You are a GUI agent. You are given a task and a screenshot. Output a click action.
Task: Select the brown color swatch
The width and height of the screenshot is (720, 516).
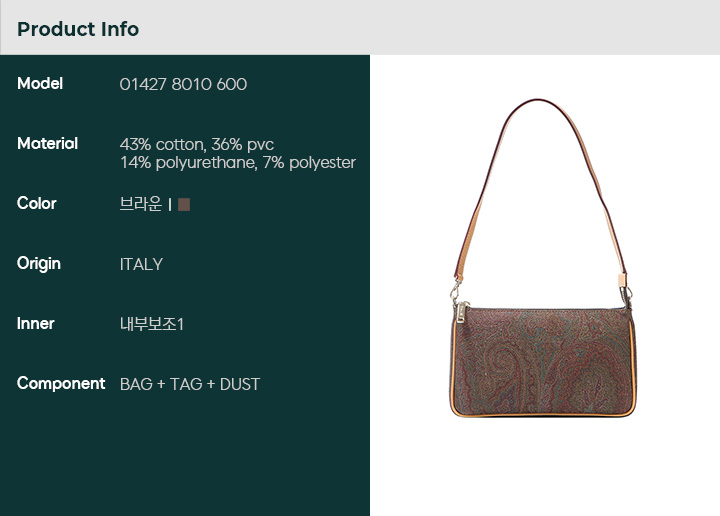click(184, 204)
